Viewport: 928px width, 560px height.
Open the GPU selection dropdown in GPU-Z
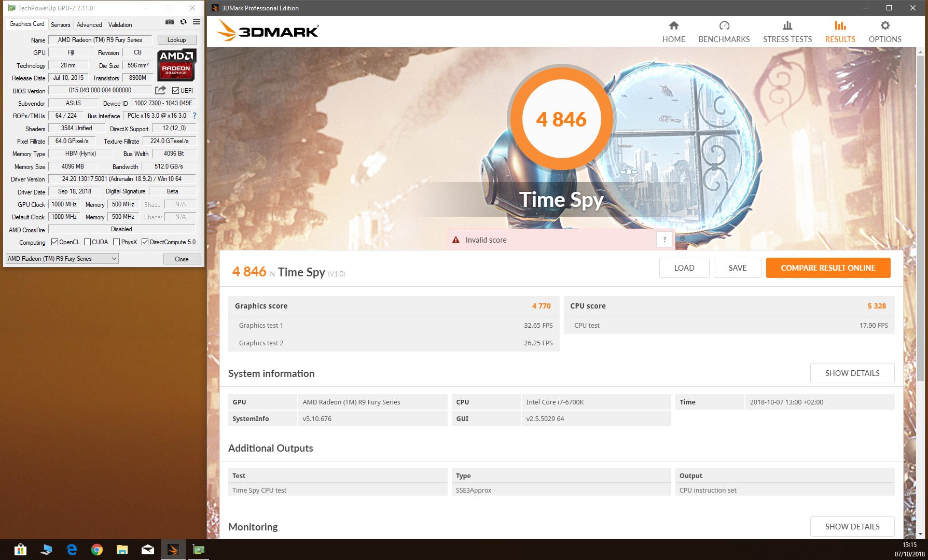click(62, 259)
